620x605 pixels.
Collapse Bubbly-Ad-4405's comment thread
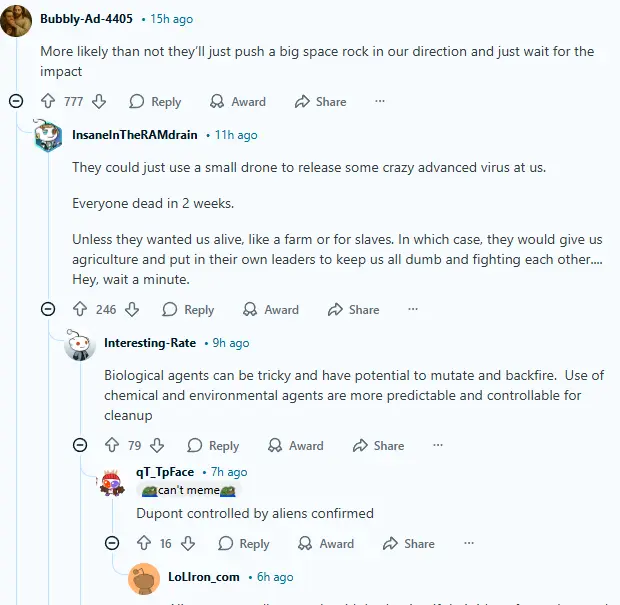click(16, 101)
